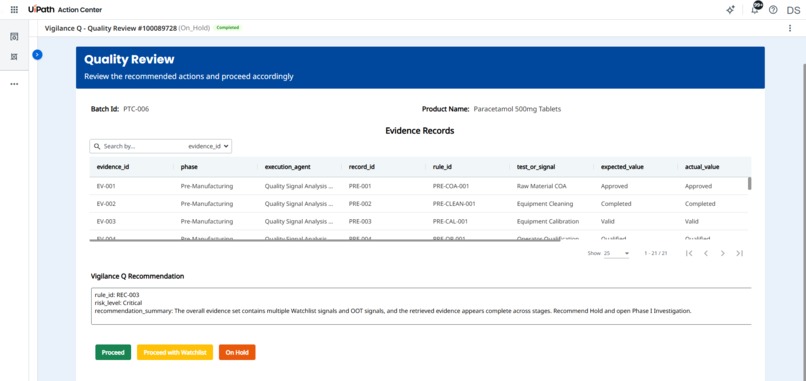Click the PRE-001 record id cell
The image size is (806, 381).
360,186
